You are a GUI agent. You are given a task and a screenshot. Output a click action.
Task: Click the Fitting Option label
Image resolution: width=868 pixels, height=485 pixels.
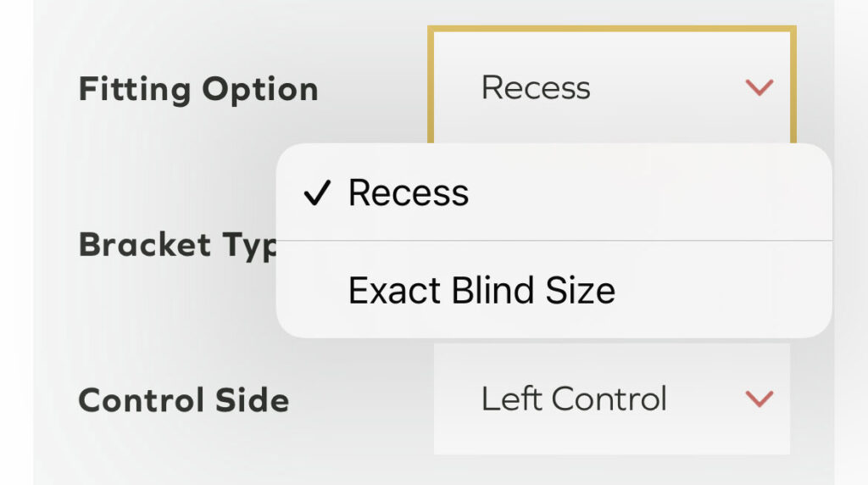[198, 89]
